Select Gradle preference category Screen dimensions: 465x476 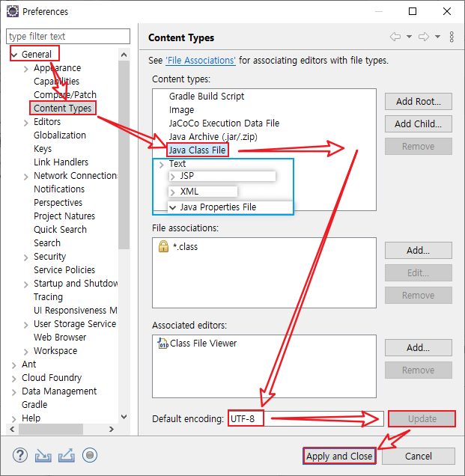[34, 405]
